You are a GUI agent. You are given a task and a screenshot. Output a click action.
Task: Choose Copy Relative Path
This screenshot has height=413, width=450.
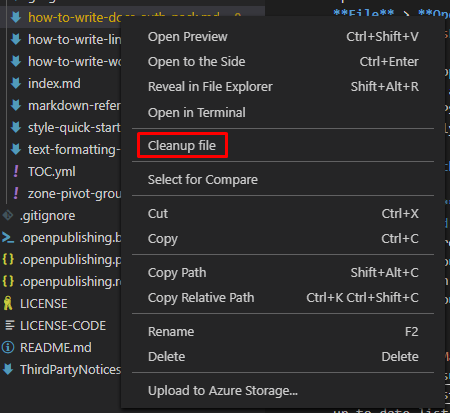pyautogui.click(x=283, y=297)
